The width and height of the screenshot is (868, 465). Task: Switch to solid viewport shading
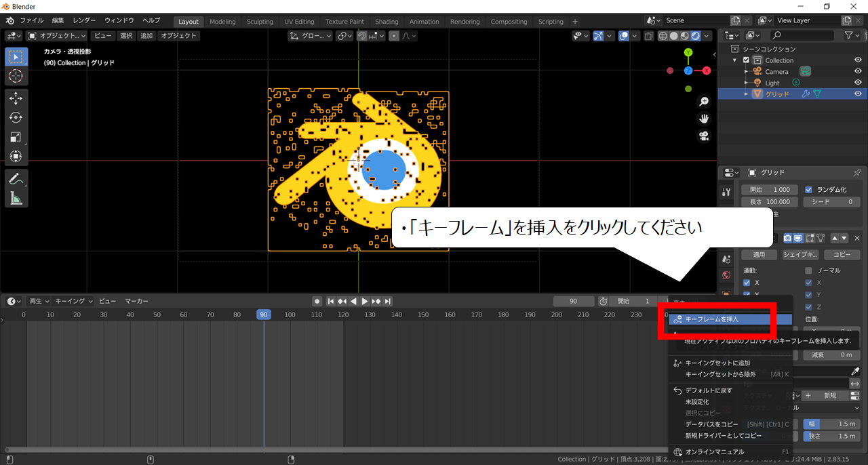pyautogui.click(x=675, y=36)
